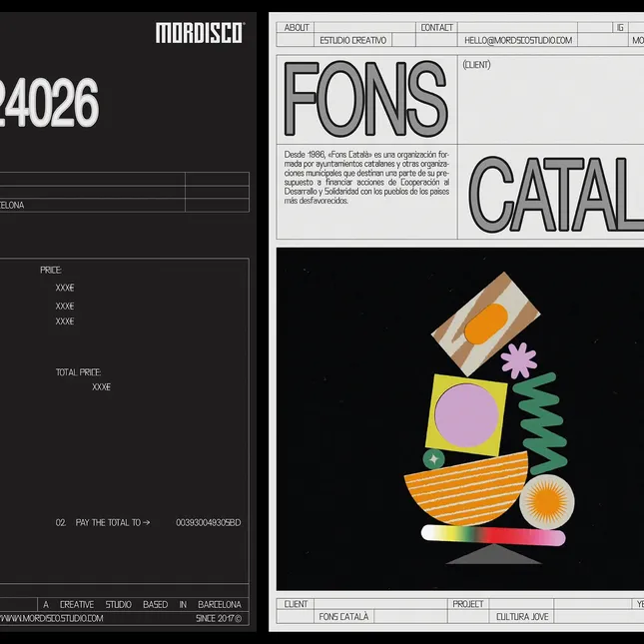Click the MORDISCO logo on the invoice
Image resolution: width=644 pixels, height=644 pixels.
(x=200, y=33)
